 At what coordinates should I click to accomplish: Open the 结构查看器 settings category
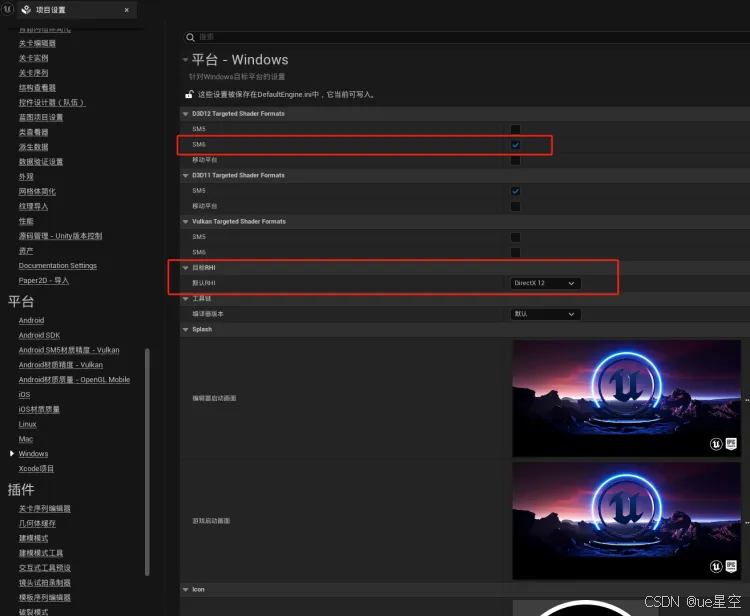pos(37,88)
